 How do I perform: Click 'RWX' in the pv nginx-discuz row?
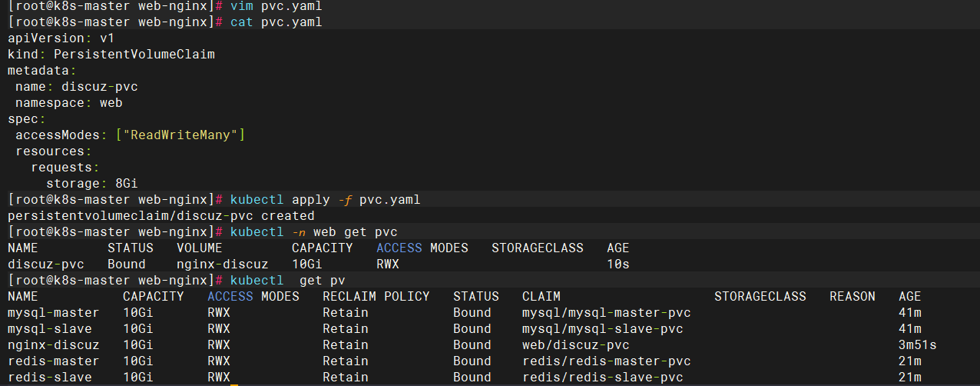(219, 345)
